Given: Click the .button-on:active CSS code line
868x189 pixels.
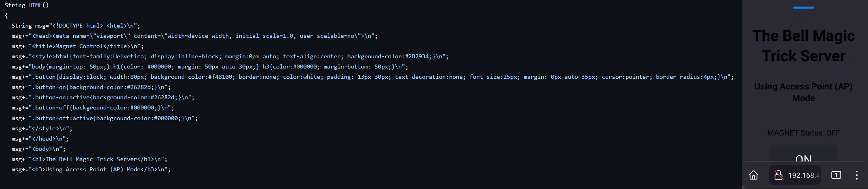Looking at the screenshot, I should (x=103, y=97).
